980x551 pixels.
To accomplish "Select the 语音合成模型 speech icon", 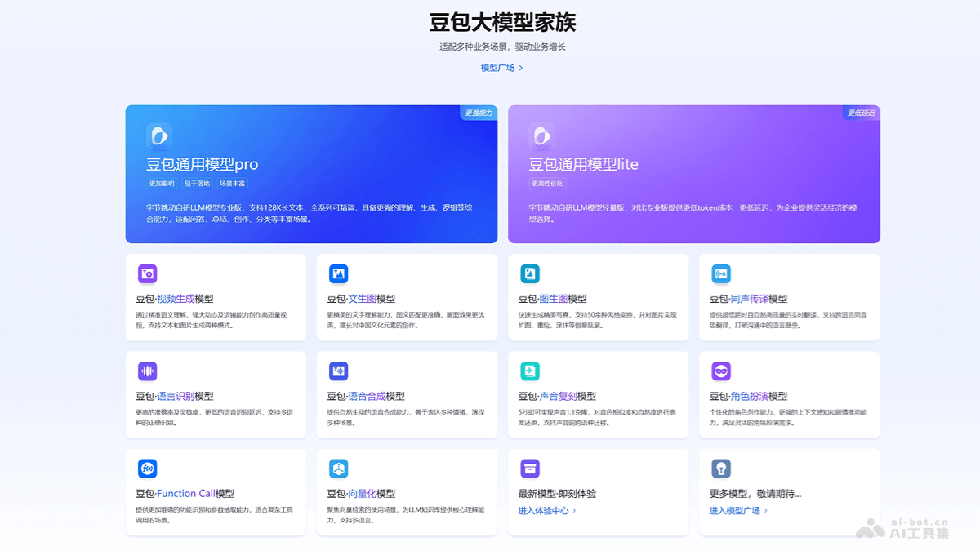I will tap(339, 371).
